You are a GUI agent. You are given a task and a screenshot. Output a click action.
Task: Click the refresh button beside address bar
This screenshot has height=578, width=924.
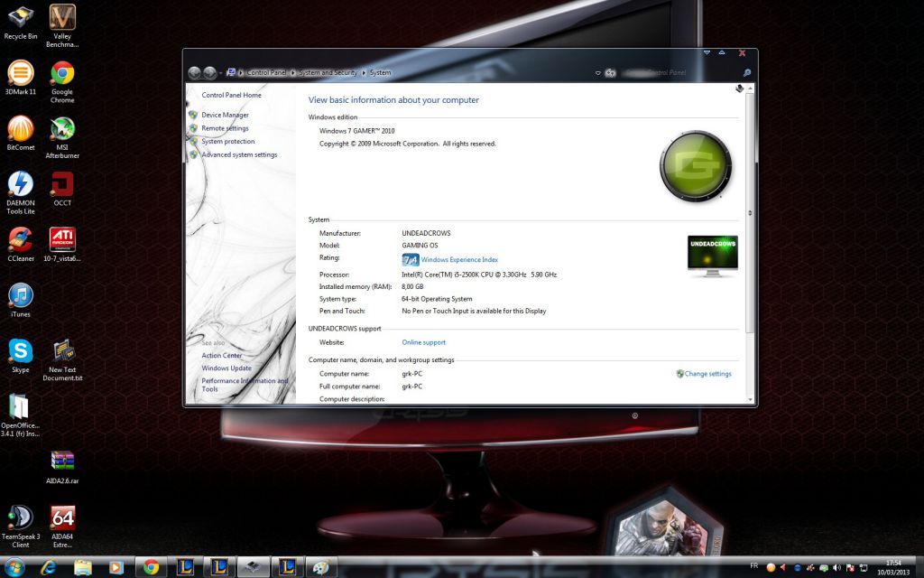(x=611, y=73)
